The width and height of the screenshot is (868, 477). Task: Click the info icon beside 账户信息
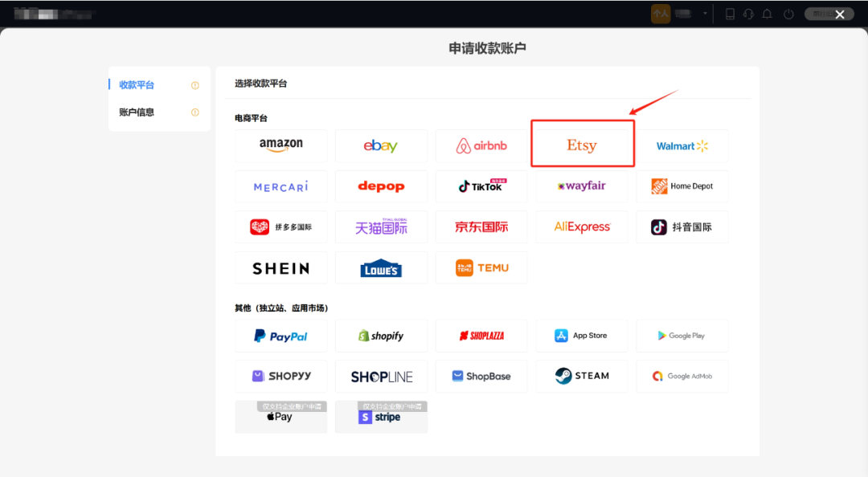pos(194,112)
